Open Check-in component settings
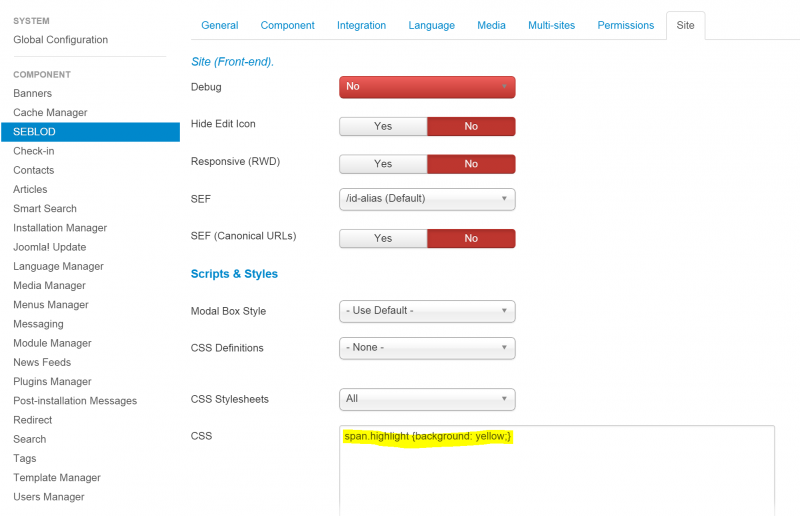The height and width of the screenshot is (516, 800). [34, 151]
